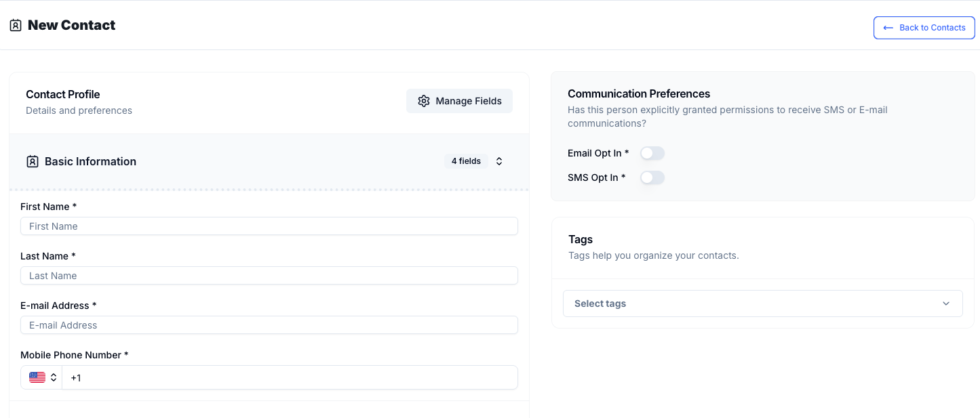Click 'Tags help you organize your contacts.' text
This screenshot has width=980, height=418.
tap(654, 255)
